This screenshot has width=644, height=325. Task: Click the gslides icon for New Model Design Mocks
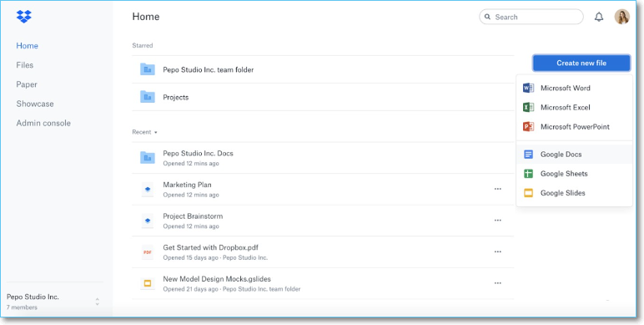tap(148, 283)
